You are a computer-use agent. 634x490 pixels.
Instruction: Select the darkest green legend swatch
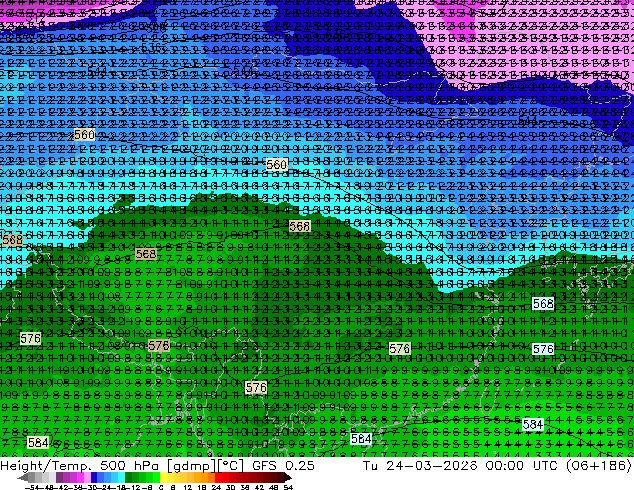pyautogui.click(x=128, y=477)
